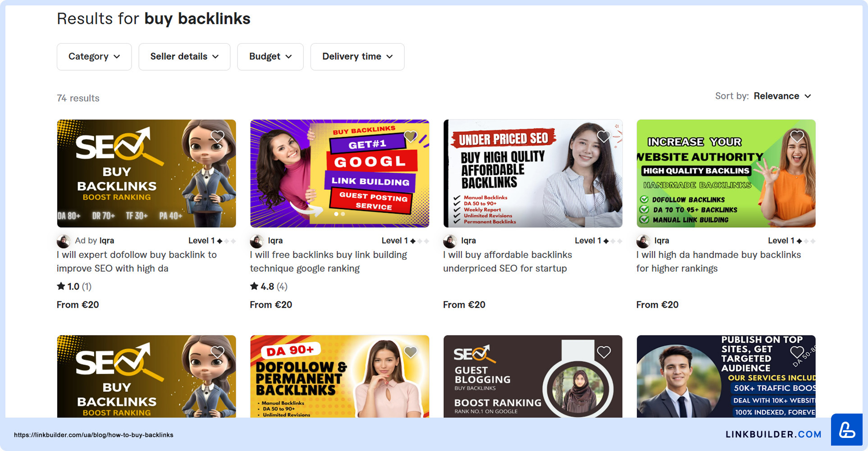Viewport: 868px width, 451px height.
Task: Click the 1.0 star rating on first gig
Action: tap(74, 286)
